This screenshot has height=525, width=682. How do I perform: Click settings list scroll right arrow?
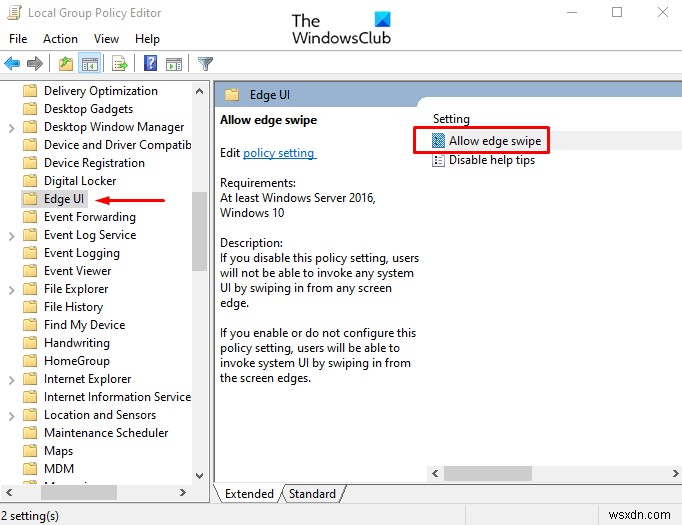675,473
